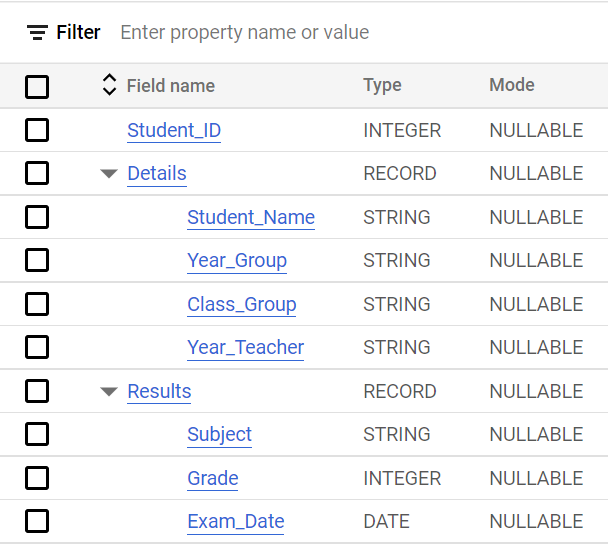Click the Results field name link
The height and width of the screenshot is (548, 608).
159,391
